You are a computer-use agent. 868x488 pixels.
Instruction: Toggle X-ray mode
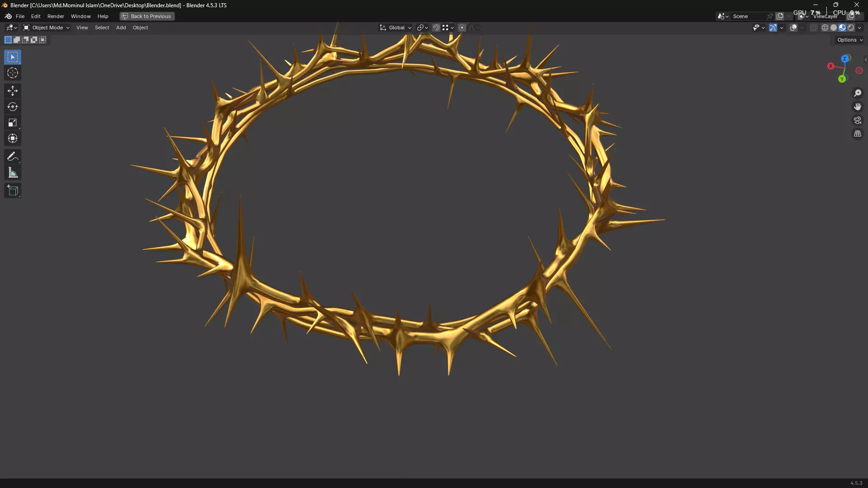tap(813, 28)
